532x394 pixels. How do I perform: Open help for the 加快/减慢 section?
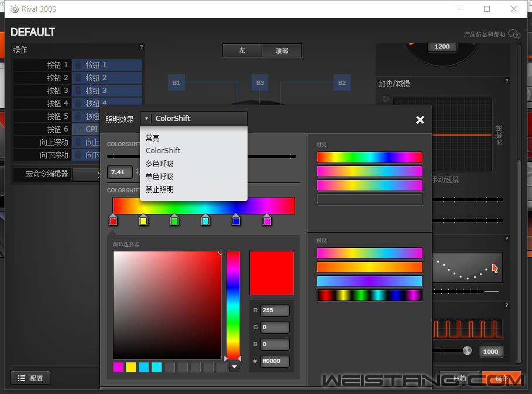point(507,81)
